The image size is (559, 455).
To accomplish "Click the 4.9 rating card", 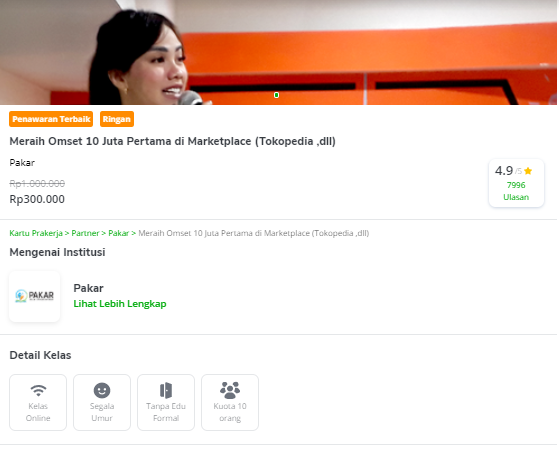I will coord(516,183).
